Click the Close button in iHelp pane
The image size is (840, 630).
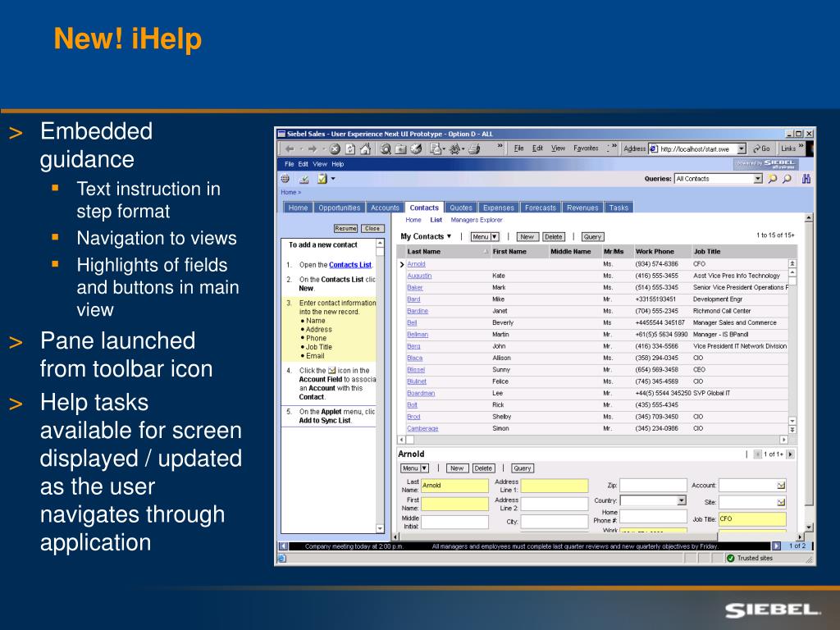coord(372,228)
